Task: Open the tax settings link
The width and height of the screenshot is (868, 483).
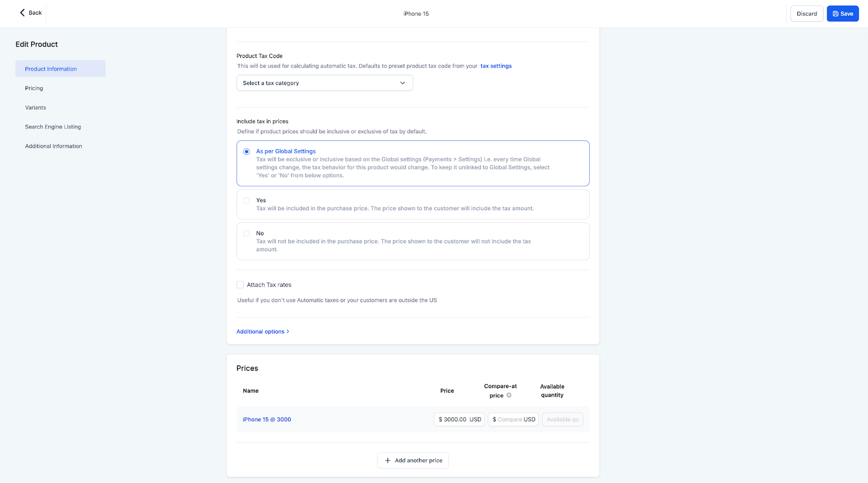Action: coord(496,66)
